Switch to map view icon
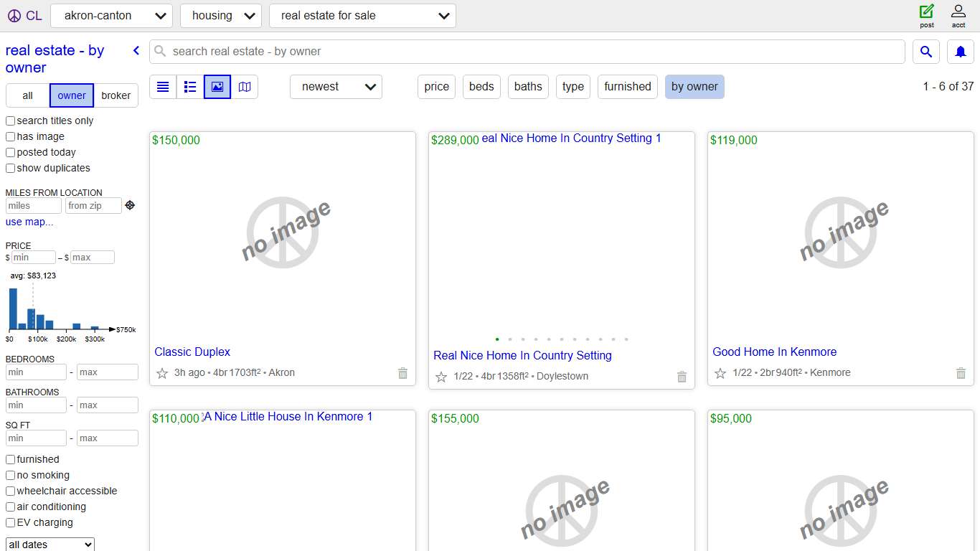 [x=245, y=87]
